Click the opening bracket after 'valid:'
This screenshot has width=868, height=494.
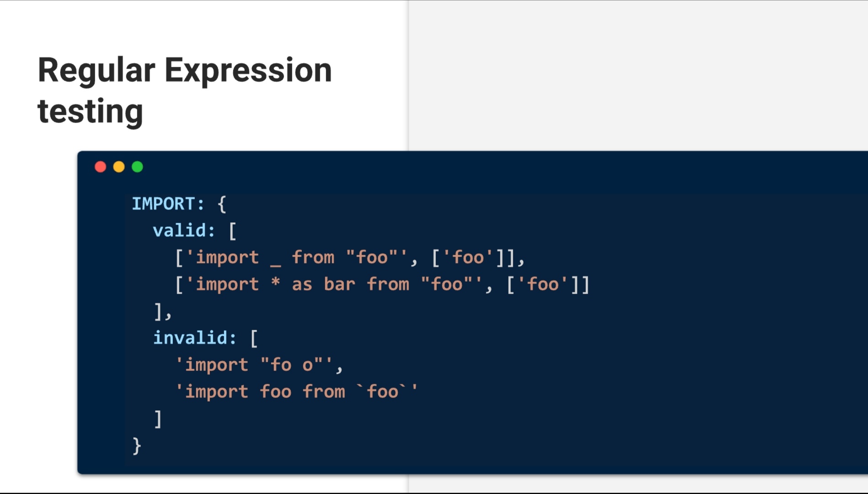click(232, 231)
